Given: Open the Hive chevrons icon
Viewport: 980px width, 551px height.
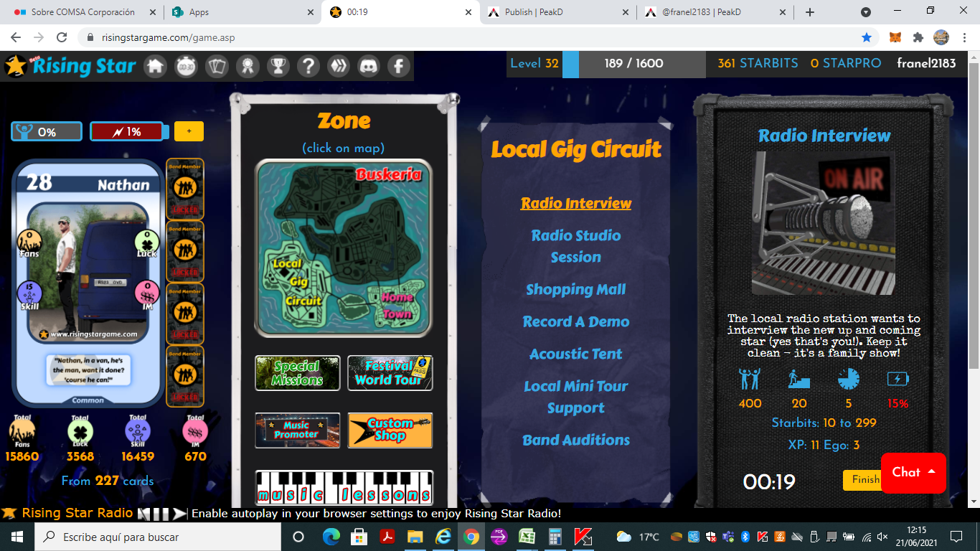Looking at the screenshot, I should (339, 66).
